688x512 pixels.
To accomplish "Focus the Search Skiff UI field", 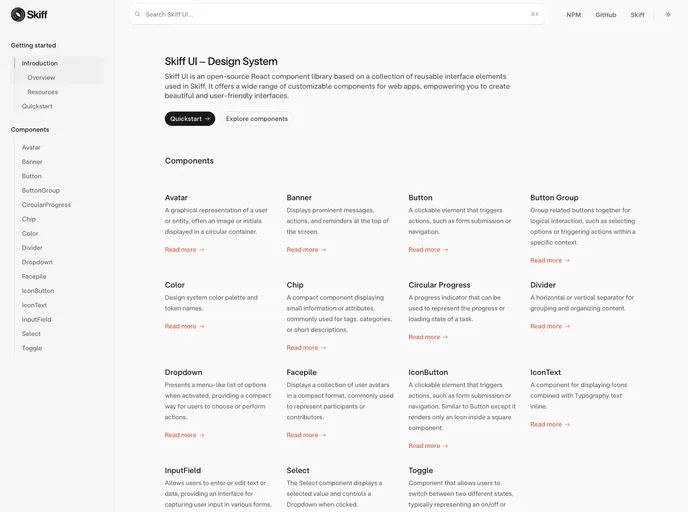I will coord(337,14).
